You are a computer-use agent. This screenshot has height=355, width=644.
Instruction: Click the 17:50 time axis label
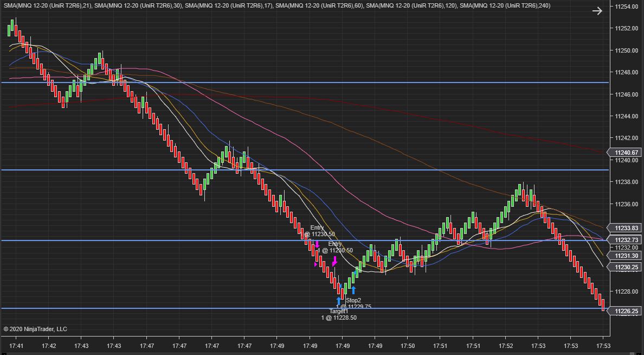tap(408, 346)
